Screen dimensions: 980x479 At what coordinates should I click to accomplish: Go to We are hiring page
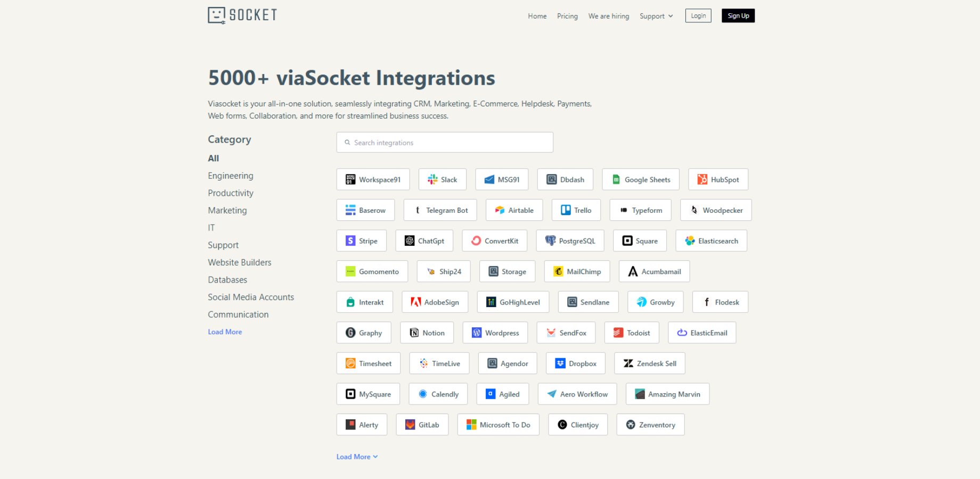click(x=608, y=16)
